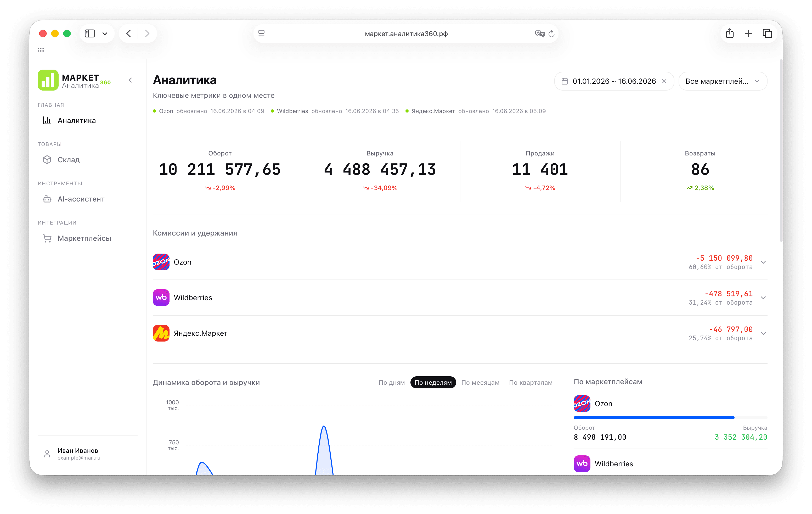Click the Wildberries commission amount -478 519,61
The image size is (812, 514).
coord(728,293)
